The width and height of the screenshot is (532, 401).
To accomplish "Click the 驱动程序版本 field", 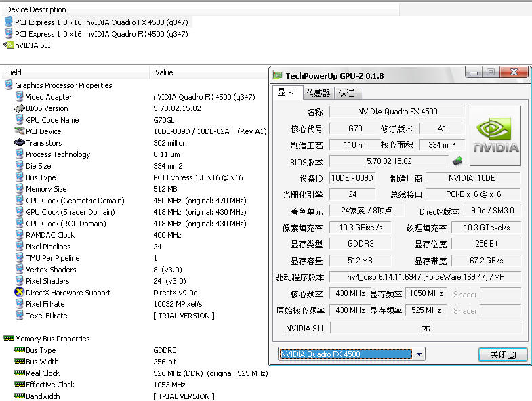I will coord(425,277).
